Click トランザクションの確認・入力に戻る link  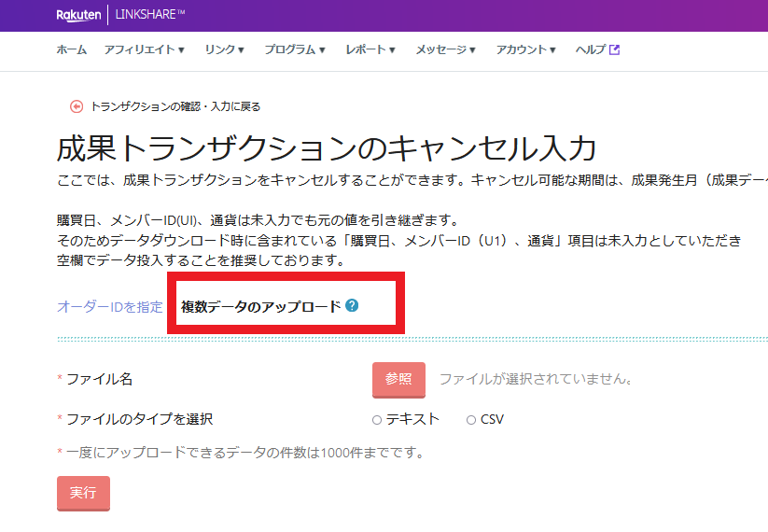[175, 106]
